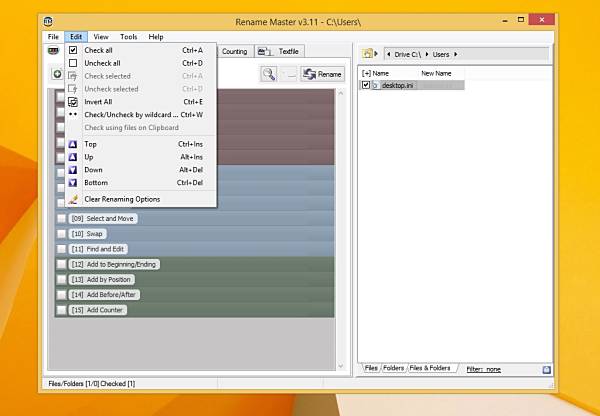Expand the Users path arrow
This screenshot has width=600, height=416.
[x=455, y=54]
